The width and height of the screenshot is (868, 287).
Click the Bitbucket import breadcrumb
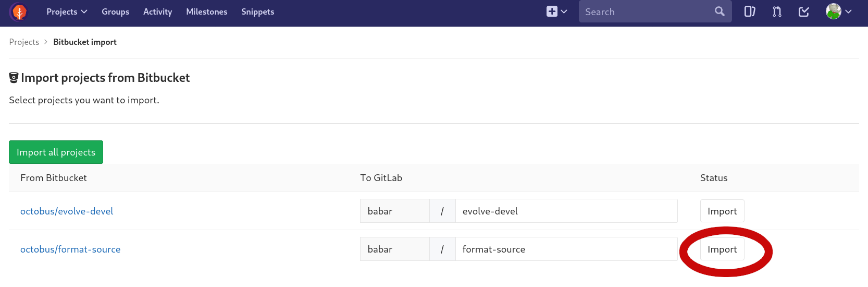pyautogui.click(x=85, y=42)
